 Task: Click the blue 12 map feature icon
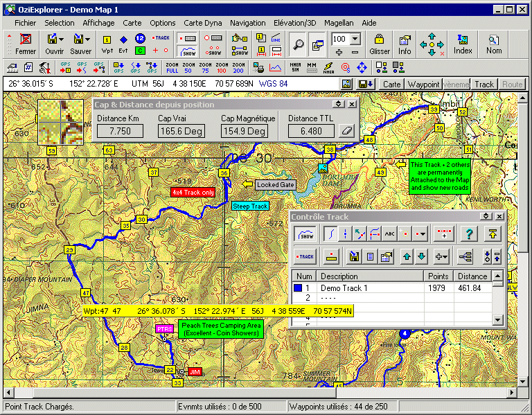pos(140,38)
